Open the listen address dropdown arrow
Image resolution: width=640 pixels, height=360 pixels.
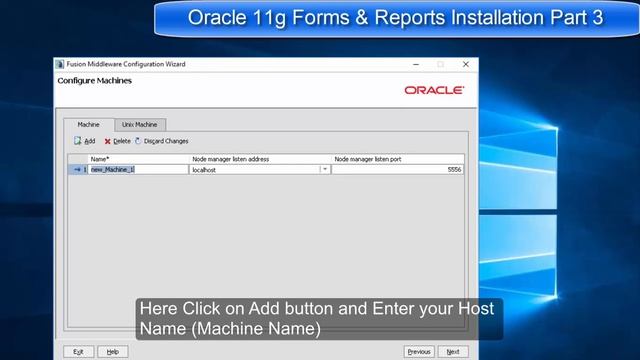(325, 169)
